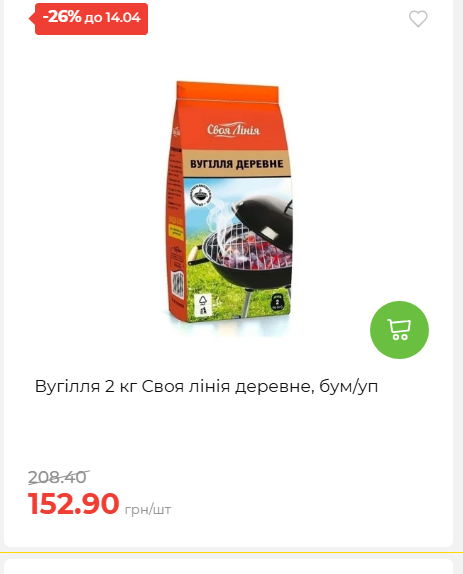Click the crossed-out old price 208.40
Screen dimensions: 463x574
click(x=58, y=477)
